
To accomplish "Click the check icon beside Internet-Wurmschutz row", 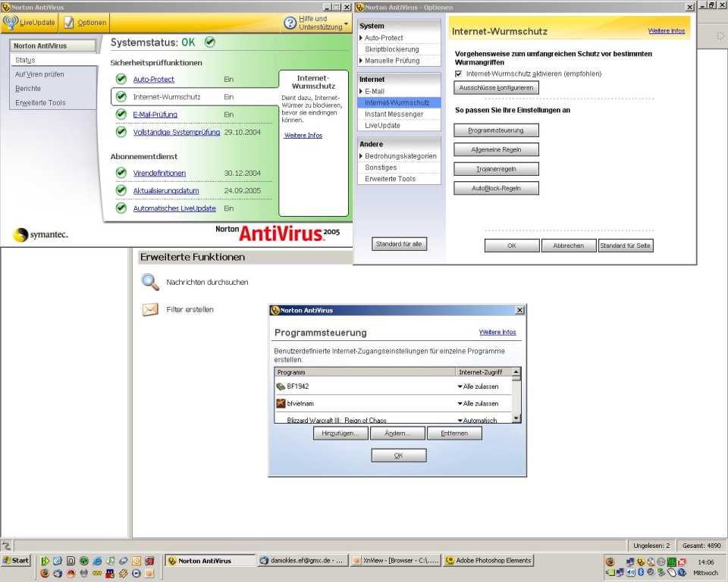I will tap(121, 96).
